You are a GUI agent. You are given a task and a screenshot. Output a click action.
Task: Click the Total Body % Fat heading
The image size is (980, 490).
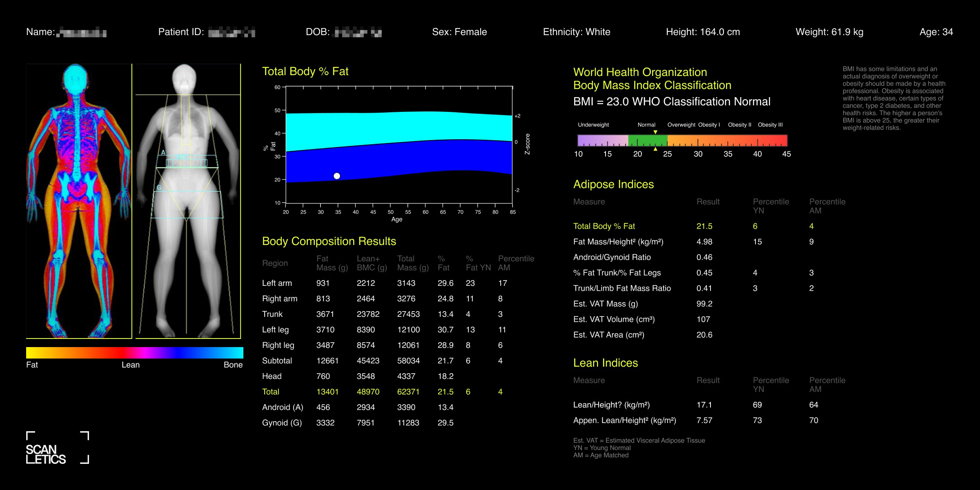305,71
